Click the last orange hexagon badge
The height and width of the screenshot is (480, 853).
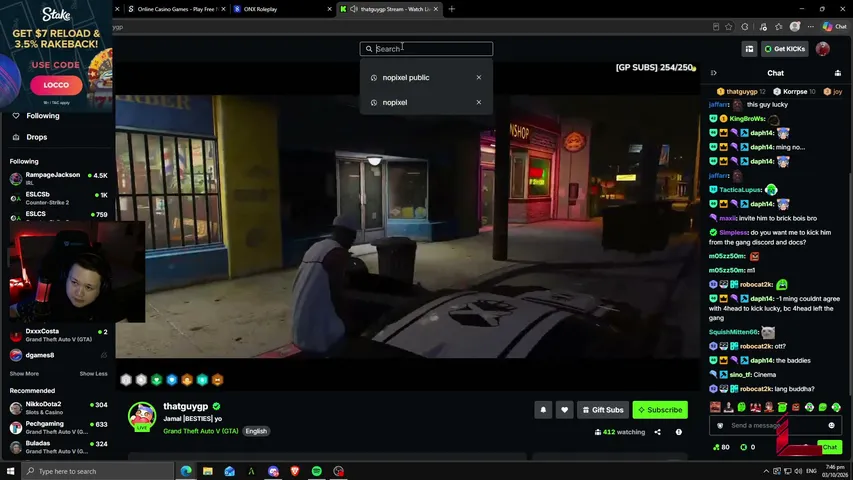click(x=218, y=380)
